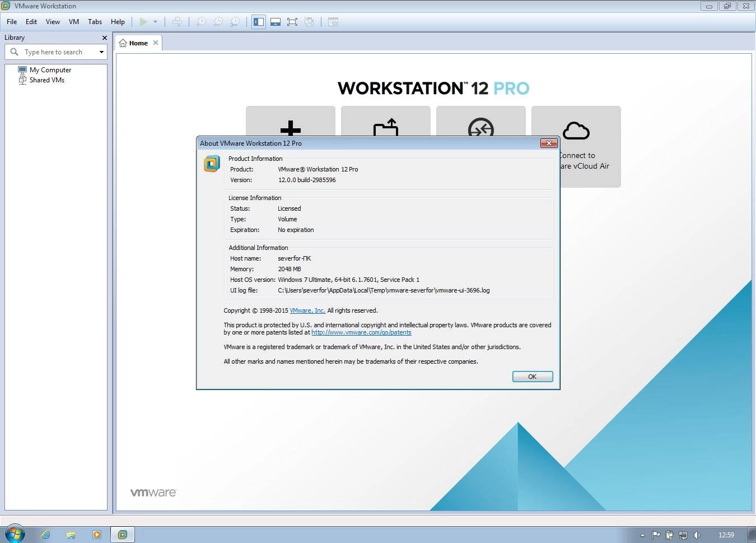Click the Create New Virtual Machine plus tile
Screen dimensions: 756x543
point(291,120)
